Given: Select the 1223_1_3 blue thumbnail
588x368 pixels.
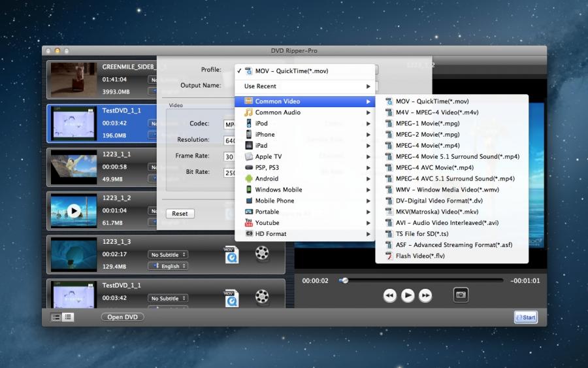Looking at the screenshot, I should (74, 254).
